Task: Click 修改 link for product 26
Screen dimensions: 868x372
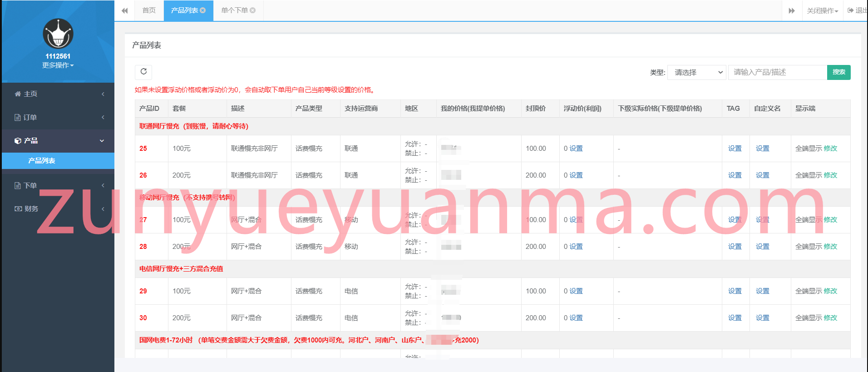Action: (830, 175)
